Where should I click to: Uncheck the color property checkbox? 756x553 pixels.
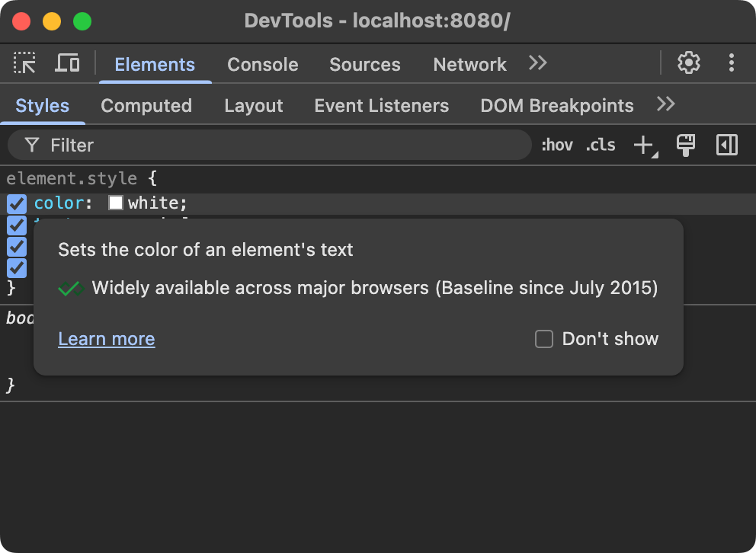pos(17,203)
